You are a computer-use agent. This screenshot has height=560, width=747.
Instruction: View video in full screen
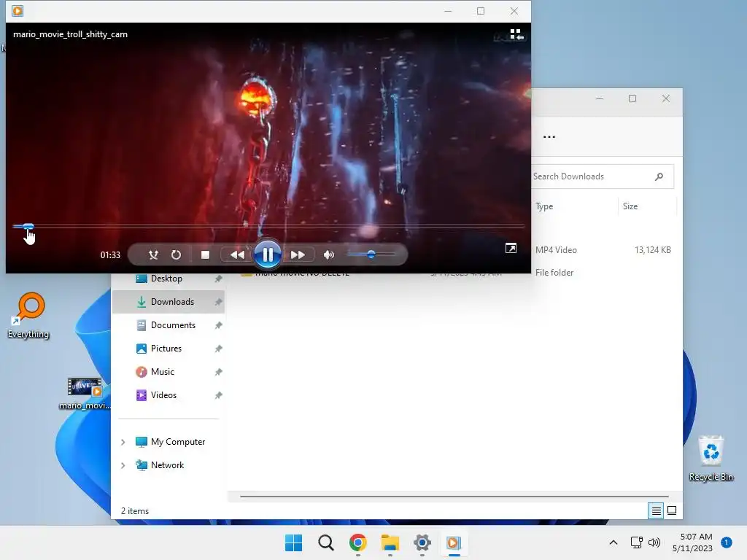(x=511, y=248)
